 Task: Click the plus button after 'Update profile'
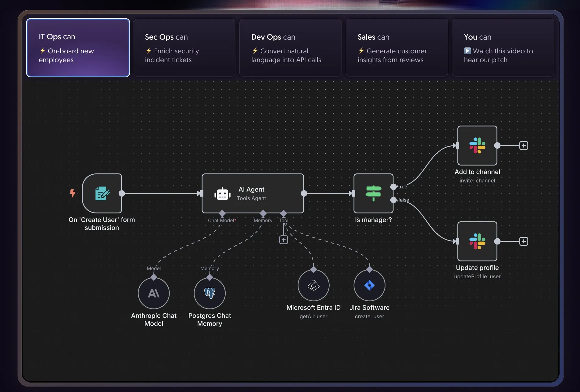pyautogui.click(x=524, y=241)
